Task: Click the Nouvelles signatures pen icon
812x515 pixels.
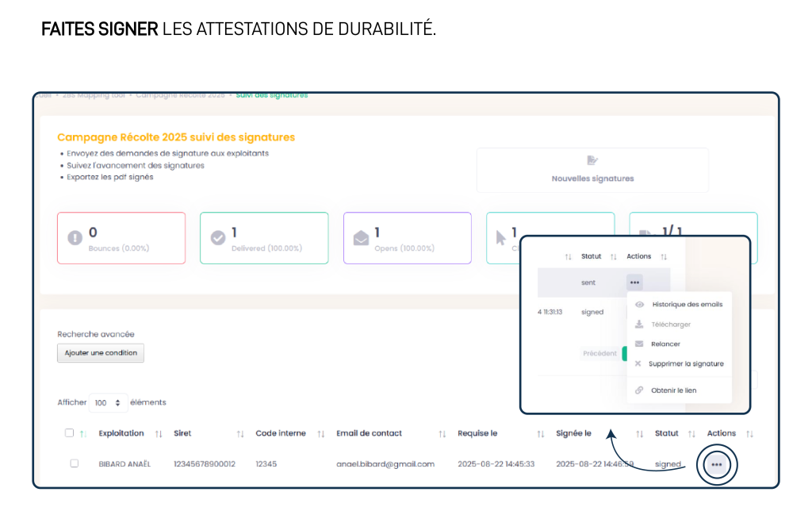Action: point(592,161)
